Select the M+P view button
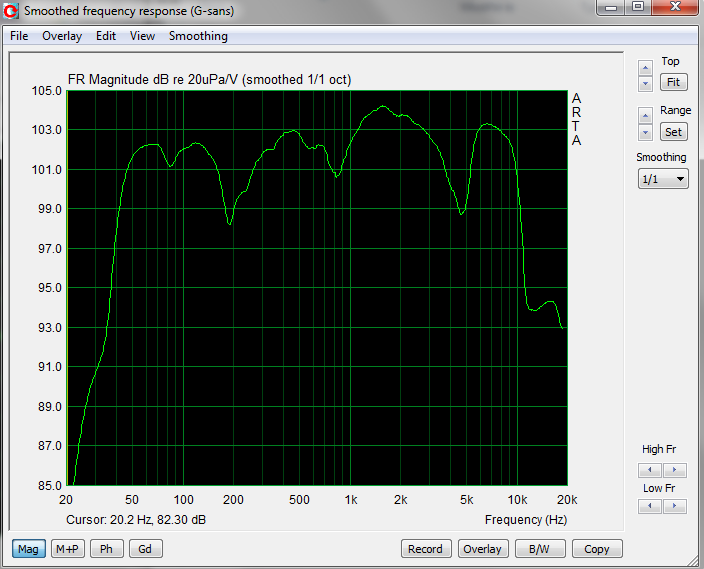 [x=67, y=549]
